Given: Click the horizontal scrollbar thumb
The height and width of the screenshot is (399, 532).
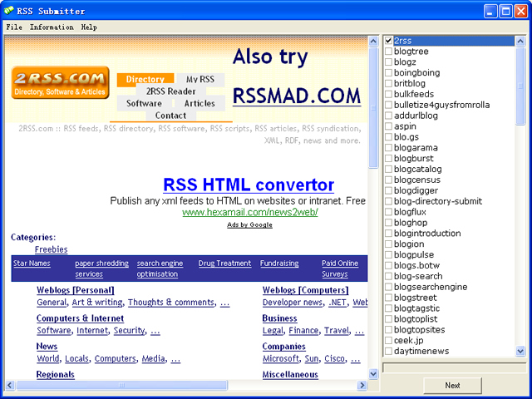Looking at the screenshot, I should click(x=122, y=385).
